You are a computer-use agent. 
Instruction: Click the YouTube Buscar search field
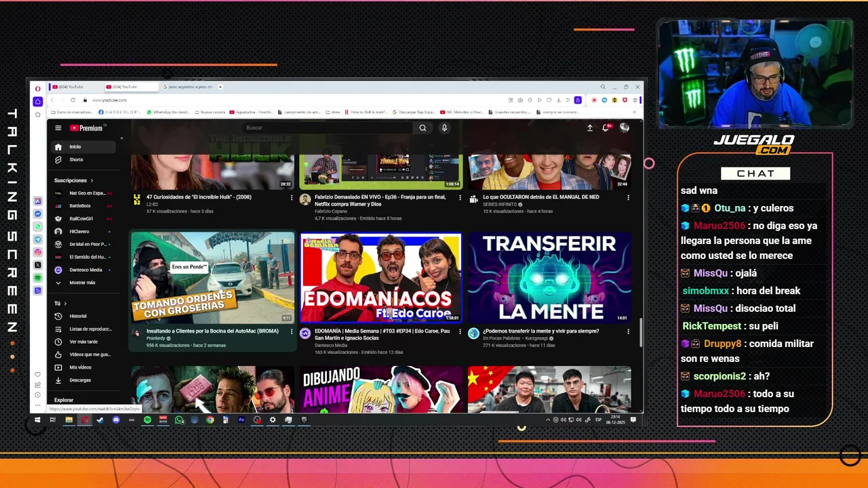tap(329, 128)
